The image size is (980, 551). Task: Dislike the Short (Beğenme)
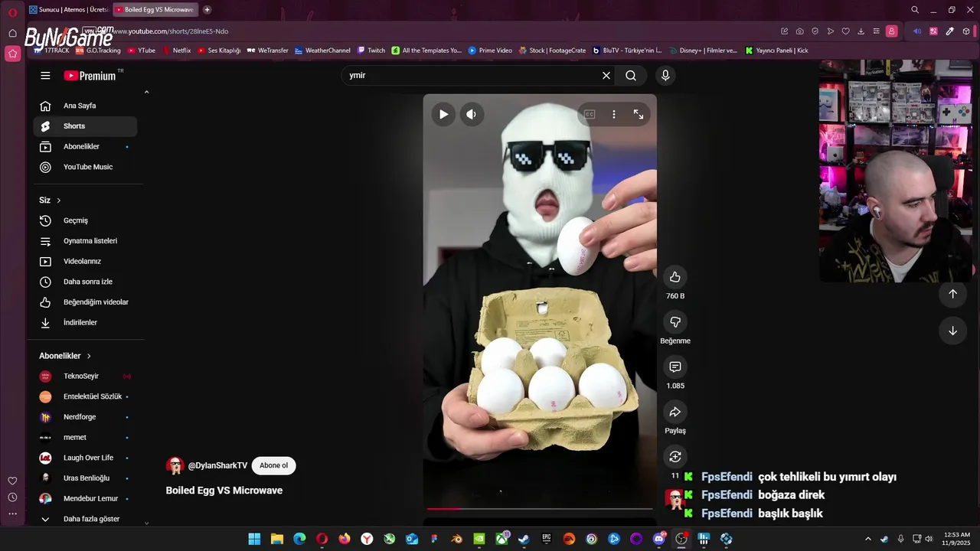point(675,322)
